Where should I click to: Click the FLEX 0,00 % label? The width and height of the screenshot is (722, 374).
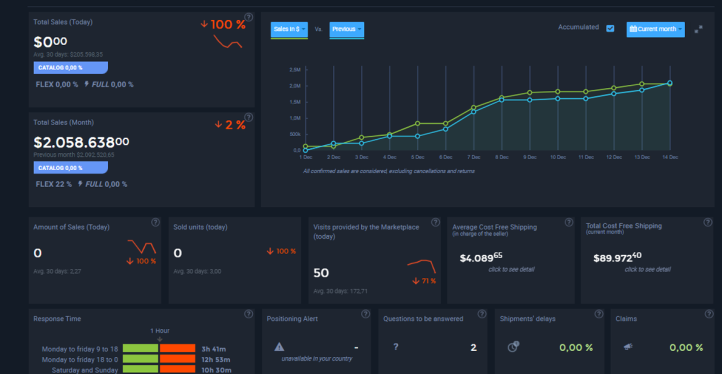tap(57, 84)
